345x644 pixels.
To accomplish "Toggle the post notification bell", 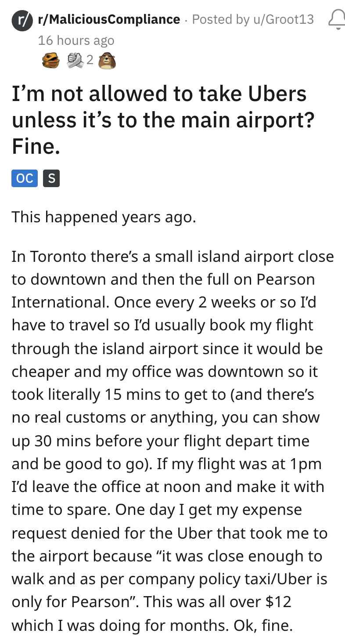I will (x=337, y=20).
